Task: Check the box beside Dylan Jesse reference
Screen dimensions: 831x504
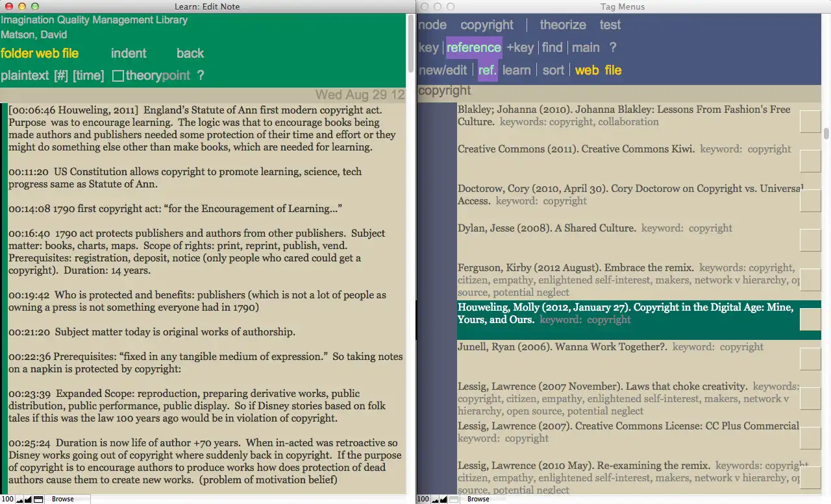Action: pyautogui.click(x=810, y=240)
